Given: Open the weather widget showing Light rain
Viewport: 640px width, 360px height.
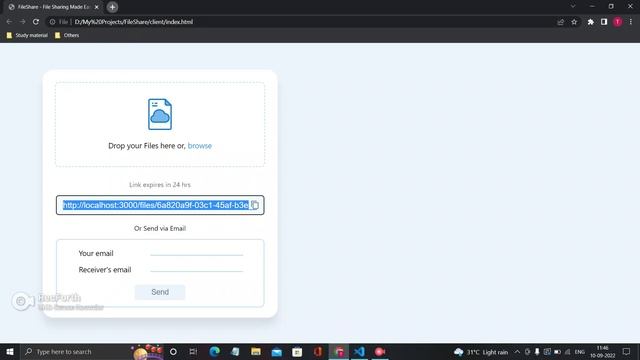Looking at the screenshot, I should click(481, 352).
